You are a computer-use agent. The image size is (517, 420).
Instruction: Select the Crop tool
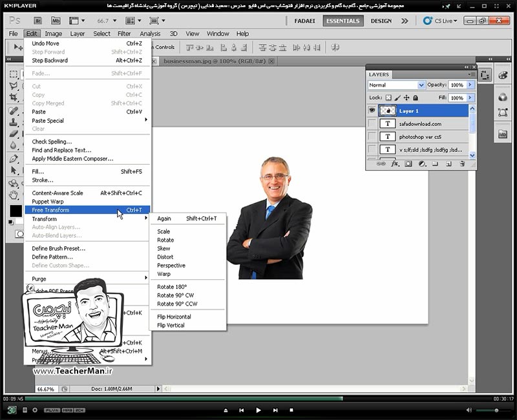[13, 98]
